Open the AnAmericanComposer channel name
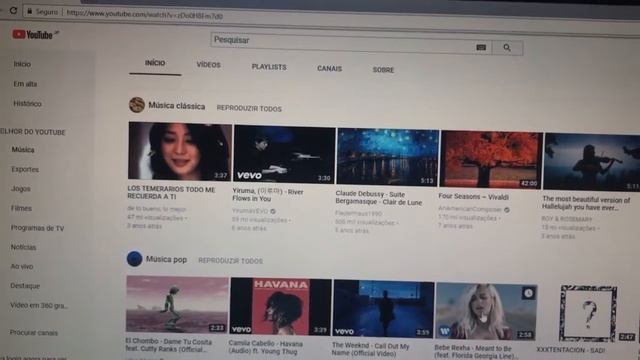The image size is (640, 360). 470,209
